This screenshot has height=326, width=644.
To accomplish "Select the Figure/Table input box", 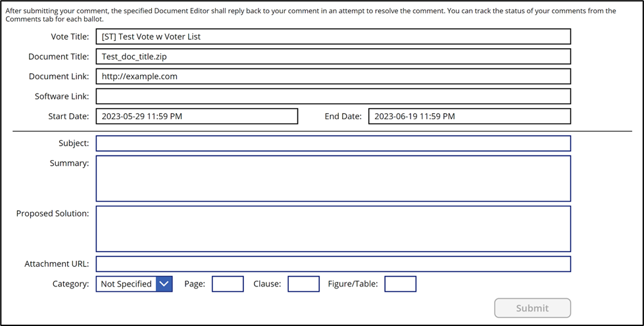I will pos(400,284).
